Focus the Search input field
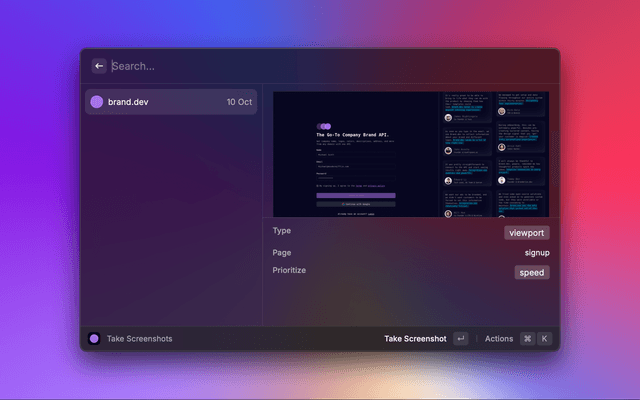Screen dimensions: 640x400 (300, 66)
